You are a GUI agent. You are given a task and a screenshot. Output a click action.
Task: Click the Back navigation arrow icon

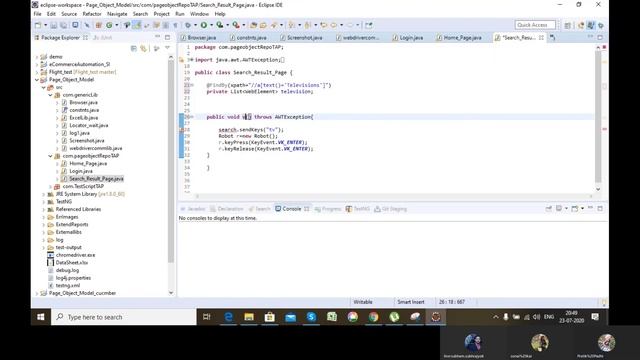tap(334, 25)
